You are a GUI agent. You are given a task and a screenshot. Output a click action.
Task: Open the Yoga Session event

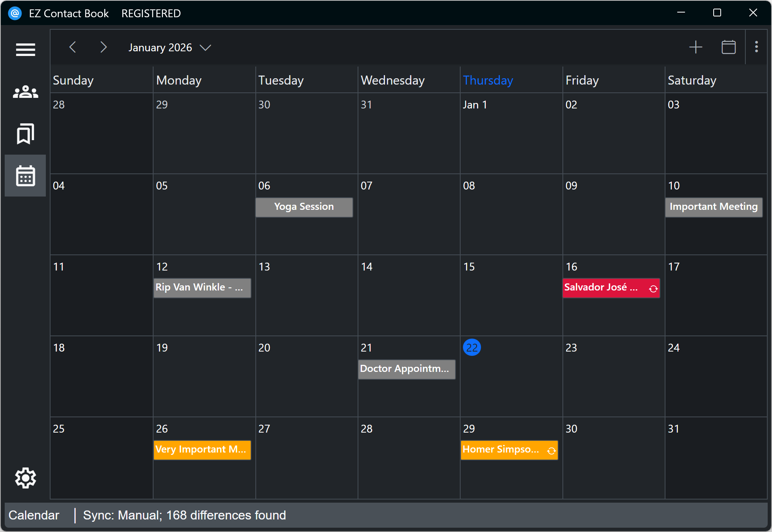pos(304,207)
